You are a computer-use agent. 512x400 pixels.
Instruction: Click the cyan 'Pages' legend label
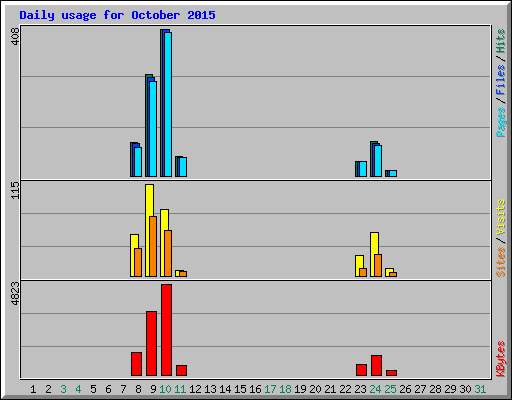tap(501, 122)
